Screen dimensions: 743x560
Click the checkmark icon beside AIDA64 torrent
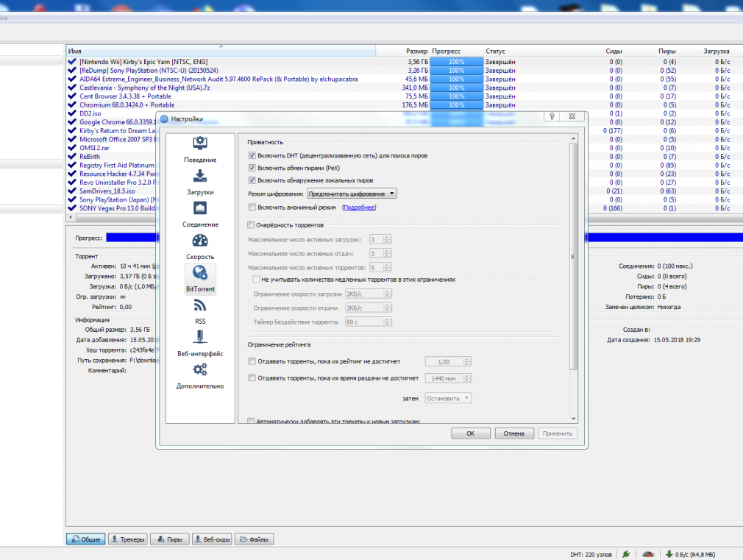pyautogui.click(x=72, y=79)
